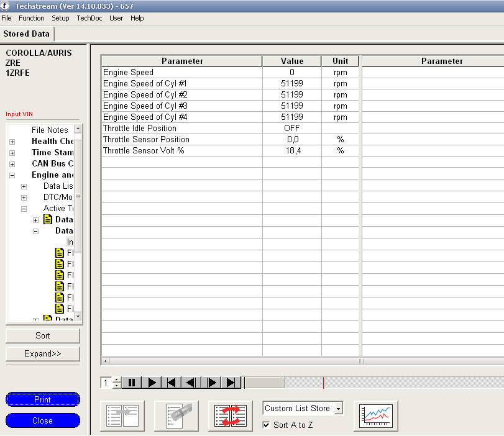Uncheck the Sort A to Z checkbox

click(x=267, y=425)
